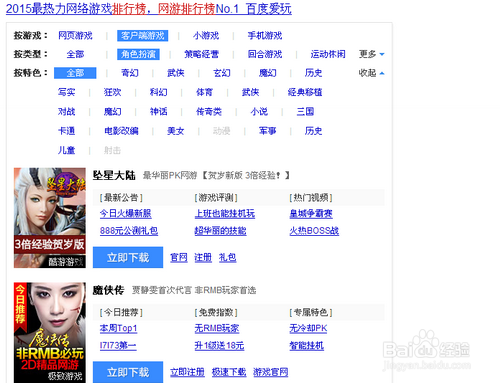Open the 无RMB玩家 link
The height and width of the screenshot is (383, 500).
pyautogui.click(x=217, y=328)
